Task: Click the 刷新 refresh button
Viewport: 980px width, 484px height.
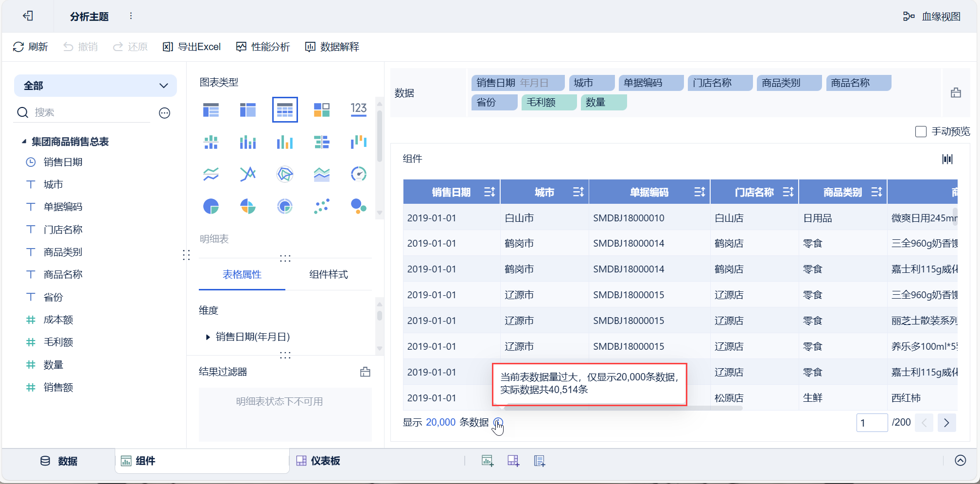Action: [30, 47]
